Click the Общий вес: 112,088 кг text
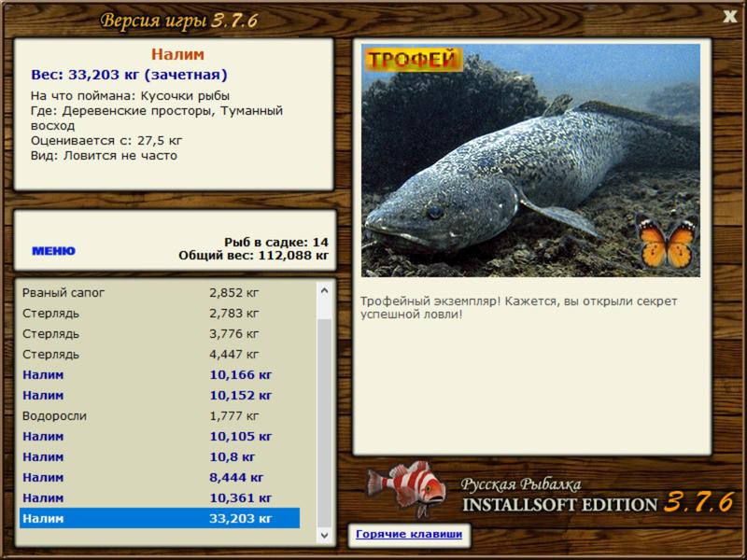The image size is (747, 560). pyautogui.click(x=253, y=256)
